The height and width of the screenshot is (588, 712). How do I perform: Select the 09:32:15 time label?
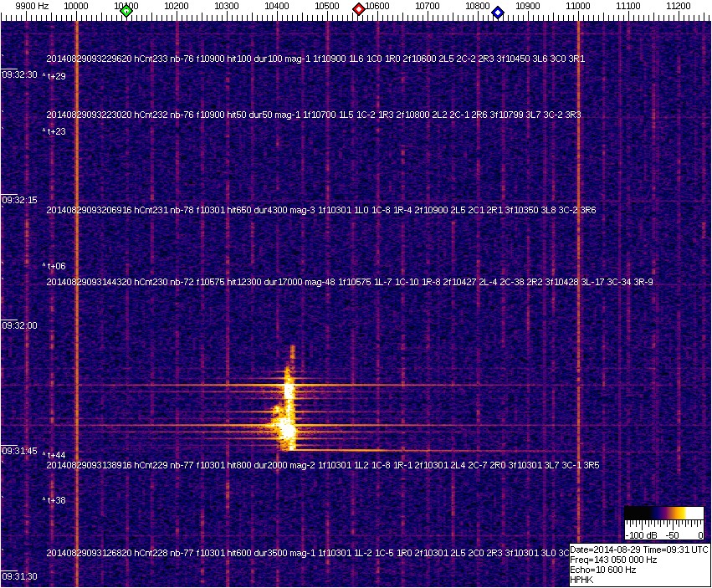[x=19, y=201]
